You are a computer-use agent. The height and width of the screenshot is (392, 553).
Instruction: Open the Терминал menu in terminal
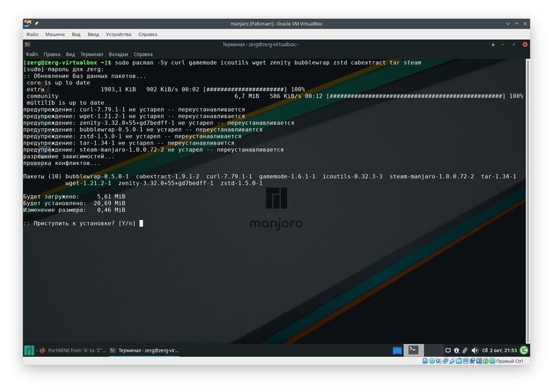click(x=92, y=54)
